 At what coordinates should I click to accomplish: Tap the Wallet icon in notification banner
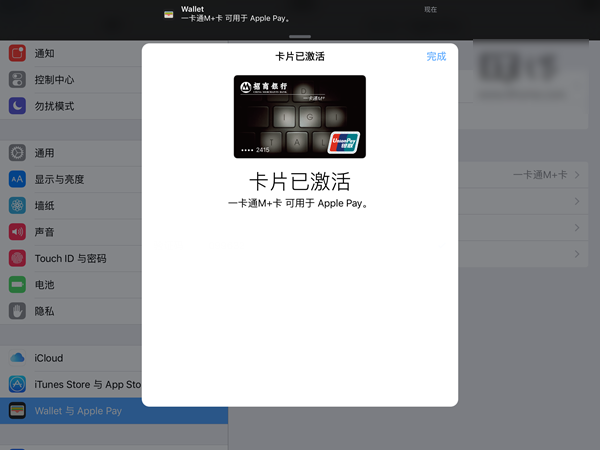tap(169, 15)
